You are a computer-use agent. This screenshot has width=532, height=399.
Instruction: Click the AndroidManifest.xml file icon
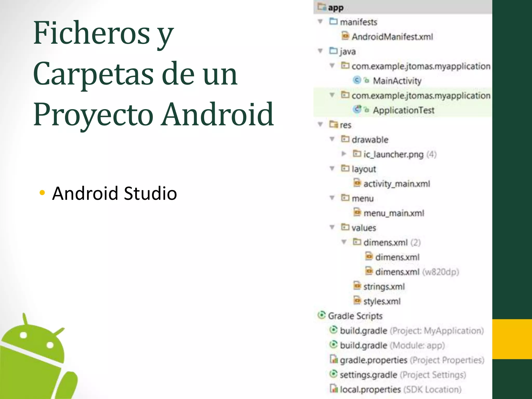(x=345, y=36)
